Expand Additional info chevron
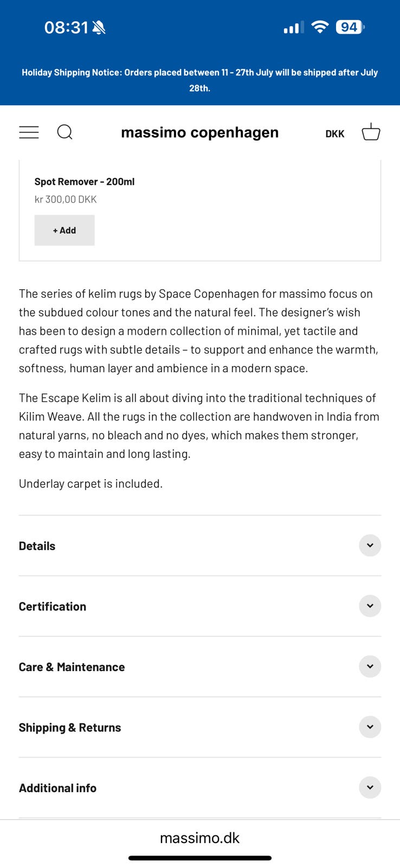Image resolution: width=400 pixels, height=868 pixels. pyautogui.click(x=370, y=787)
